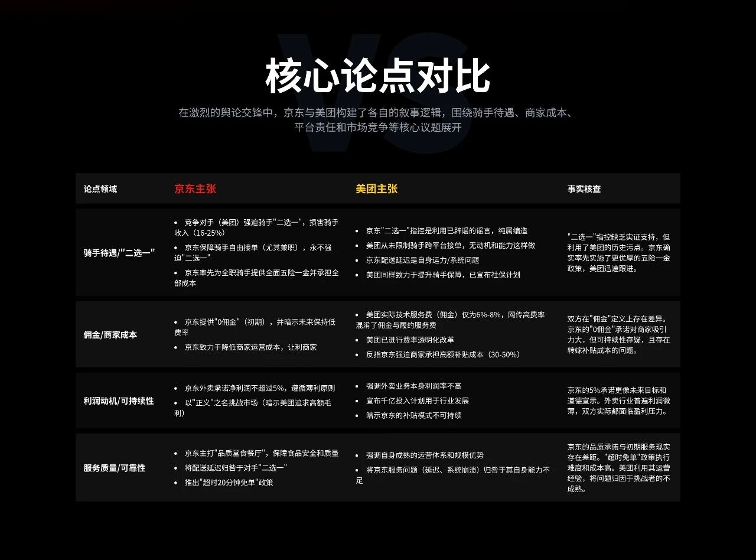This screenshot has width=756, height=560.
Task: Click the 京东外卖承诺净利润不超过5% bullet
Action: [259, 389]
